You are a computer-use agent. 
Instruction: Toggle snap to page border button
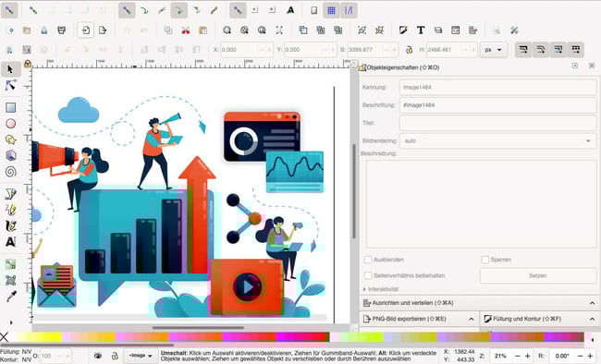(314, 10)
